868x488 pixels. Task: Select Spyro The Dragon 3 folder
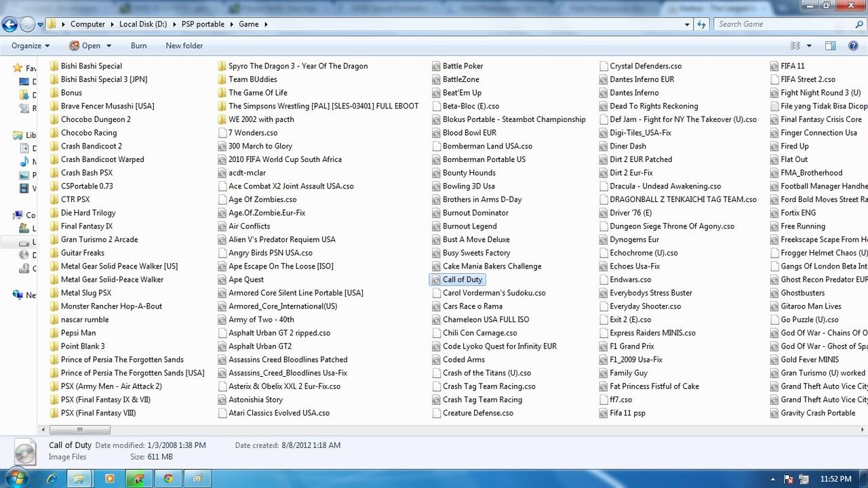click(298, 66)
